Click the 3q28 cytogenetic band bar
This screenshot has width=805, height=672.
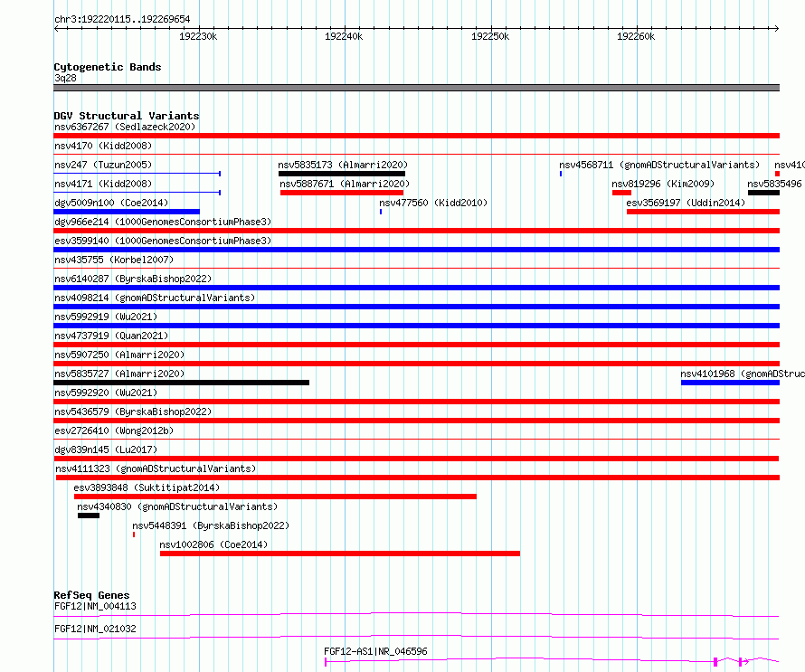(x=416, y=88)
